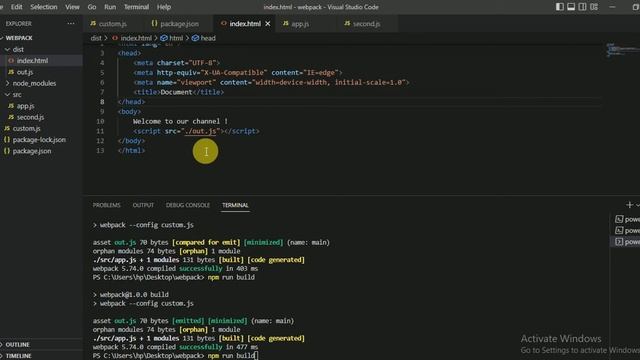Viewport: 640px width, 360px height.
Task: Open index.html in explorer tree
Action: point(32,61)
